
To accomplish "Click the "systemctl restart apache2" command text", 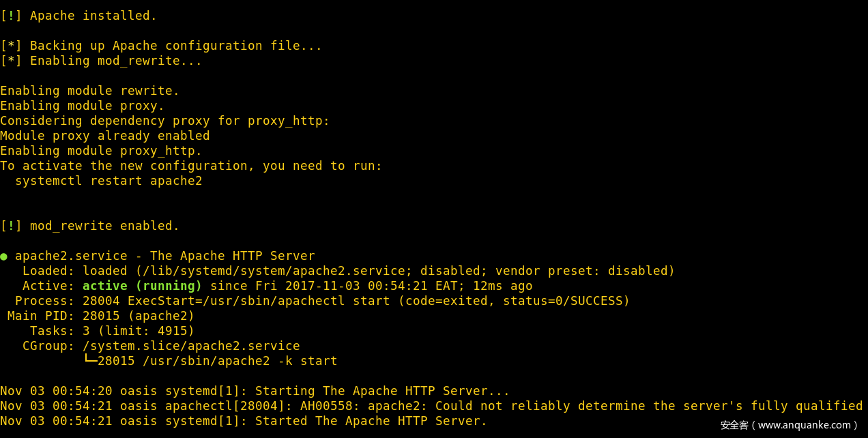I will click(108, 181).
